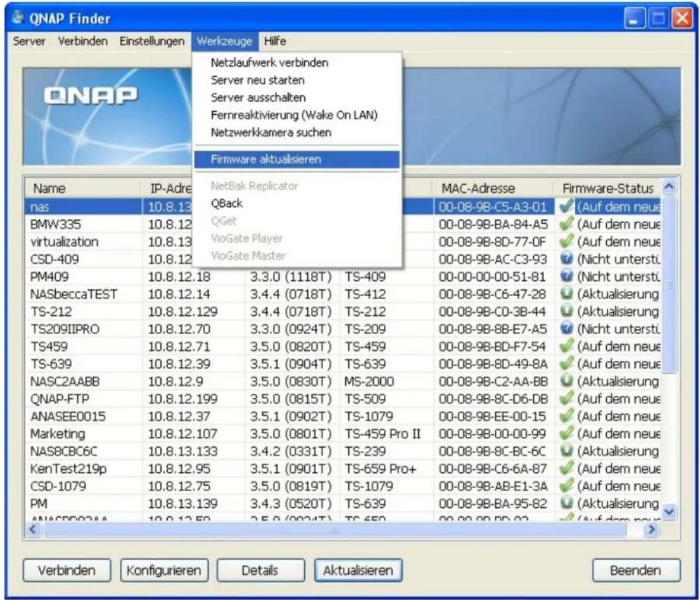Click update arrow icon in NASC2AABB row

coord(566,381)
